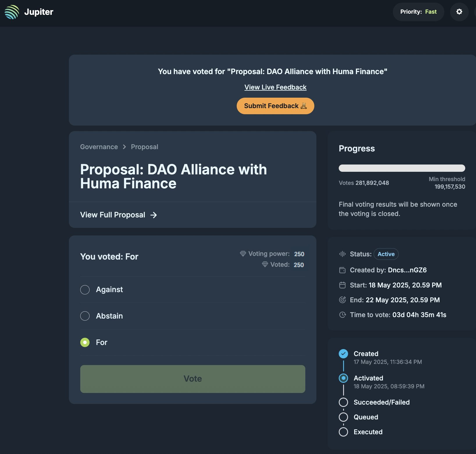Expand View Full Proposal arrow
The image size is (476, 454).
click(x=154, y=215)
